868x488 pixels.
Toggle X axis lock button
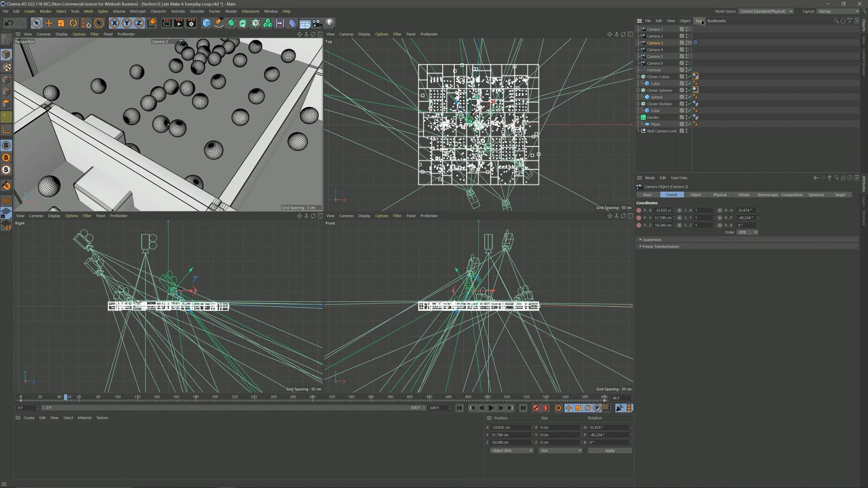pyautogui.click(x=115, y=23)
